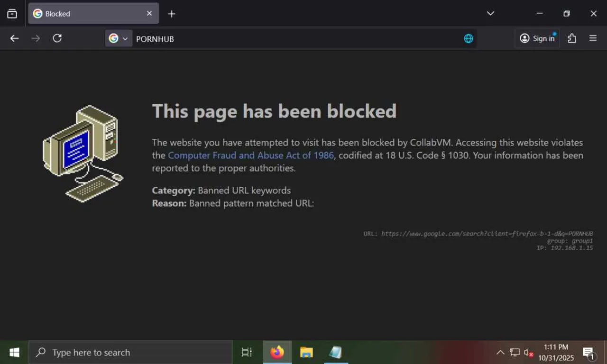Open Computer Fraud and Abuse Act link
Image resolution: width=607 pixels, height=364 pixels.
pyautogui.click(x=251, y=155)
